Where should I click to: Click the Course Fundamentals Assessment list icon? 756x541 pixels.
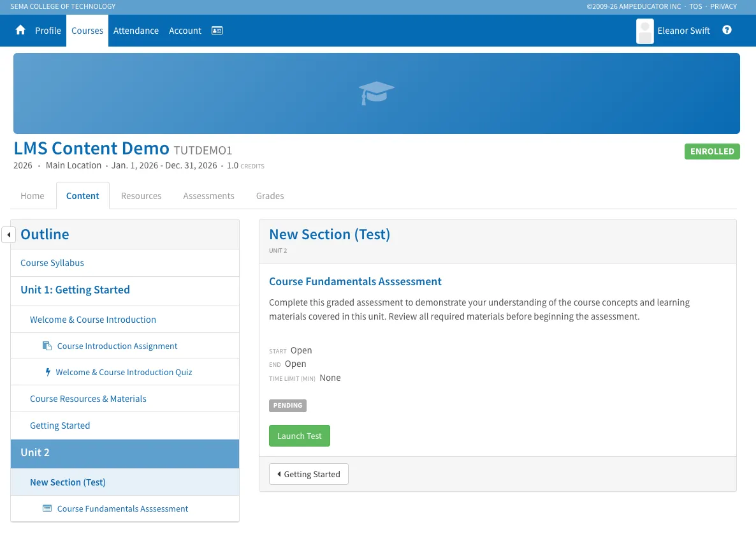point(47,508)
